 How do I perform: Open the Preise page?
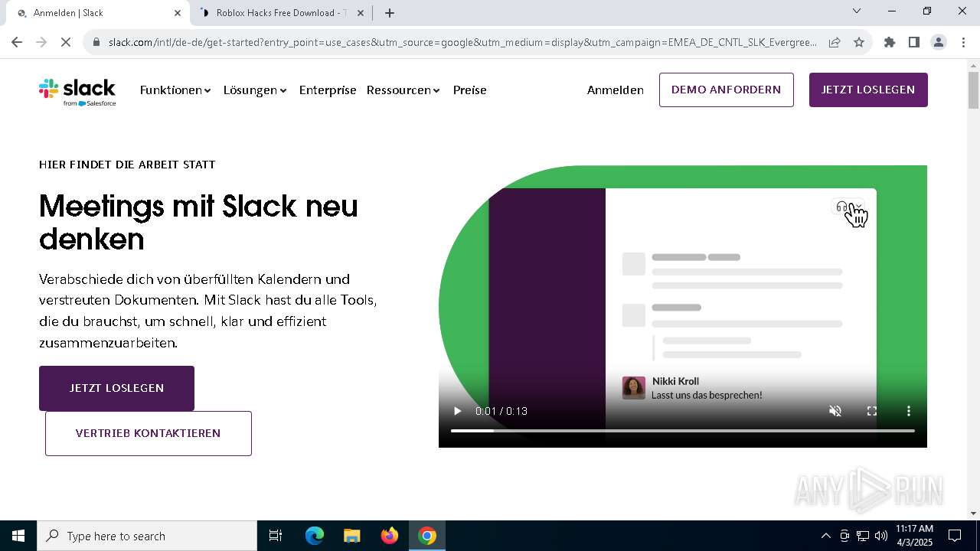point(469,90)
